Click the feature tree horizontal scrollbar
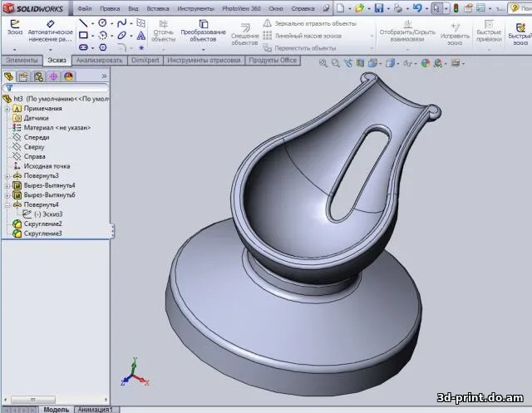 [x=56, y=400]
